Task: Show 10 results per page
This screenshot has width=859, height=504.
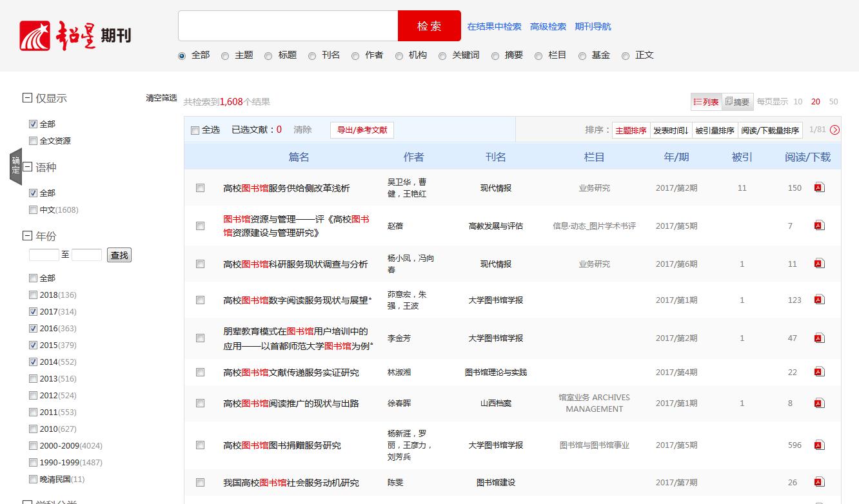Action: point(798,102)
